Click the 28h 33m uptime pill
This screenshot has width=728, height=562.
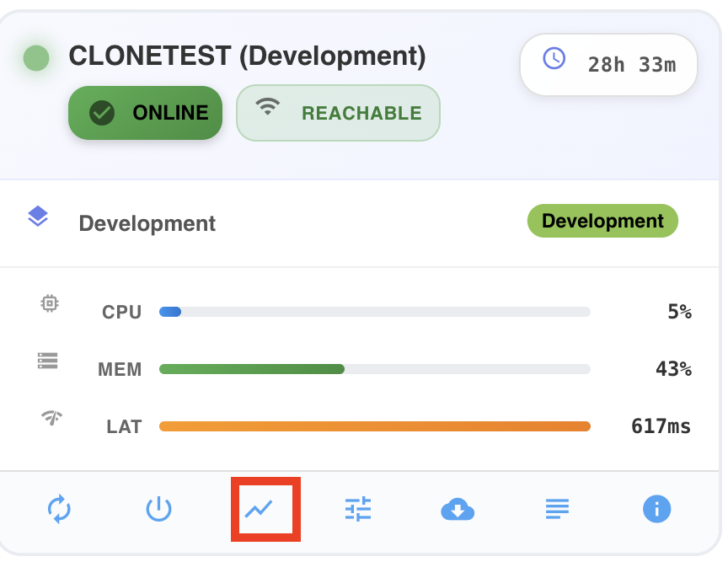coord(608,65)
